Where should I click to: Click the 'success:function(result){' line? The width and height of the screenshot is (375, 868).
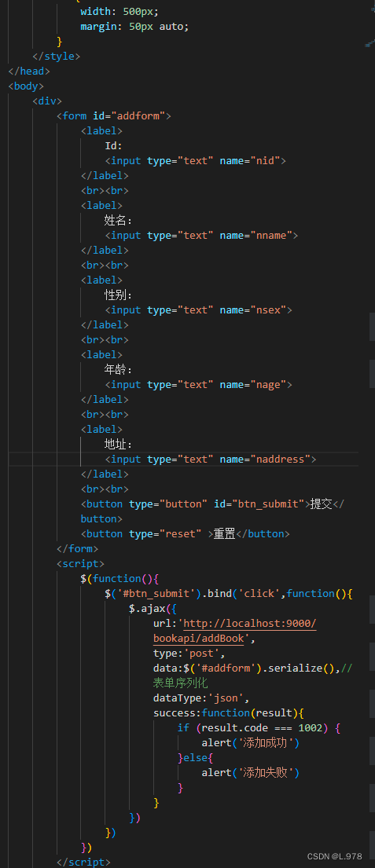229,713
